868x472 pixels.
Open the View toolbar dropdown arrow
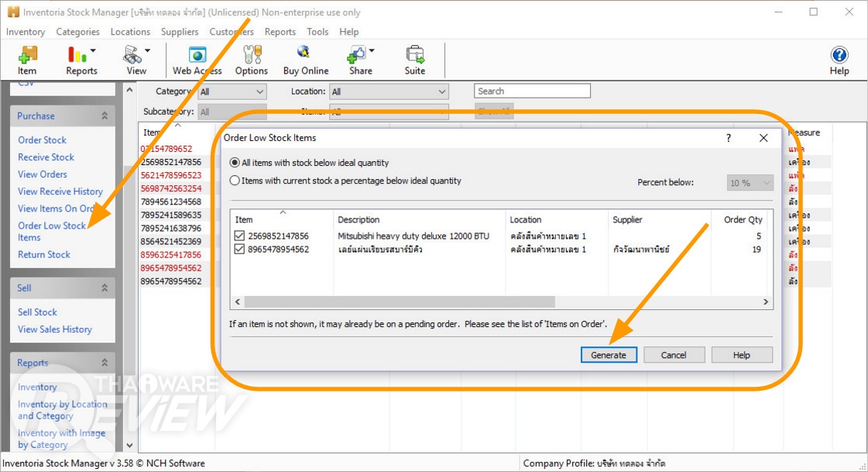(147, 50)
